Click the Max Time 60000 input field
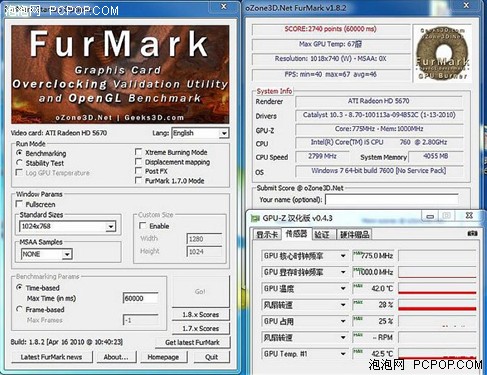This screenshot has width=487, height=375. point(140,298)
